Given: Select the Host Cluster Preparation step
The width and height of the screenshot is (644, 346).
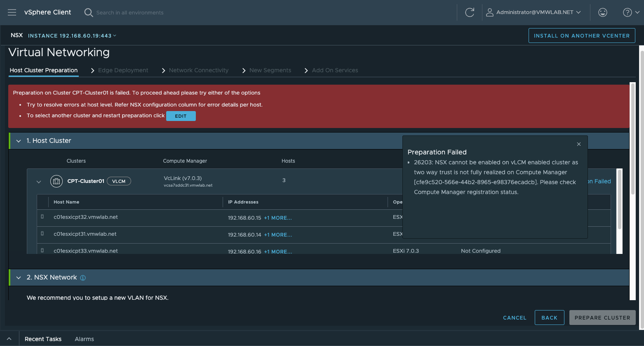Looking at the screenshot, I should coord(44,70).
